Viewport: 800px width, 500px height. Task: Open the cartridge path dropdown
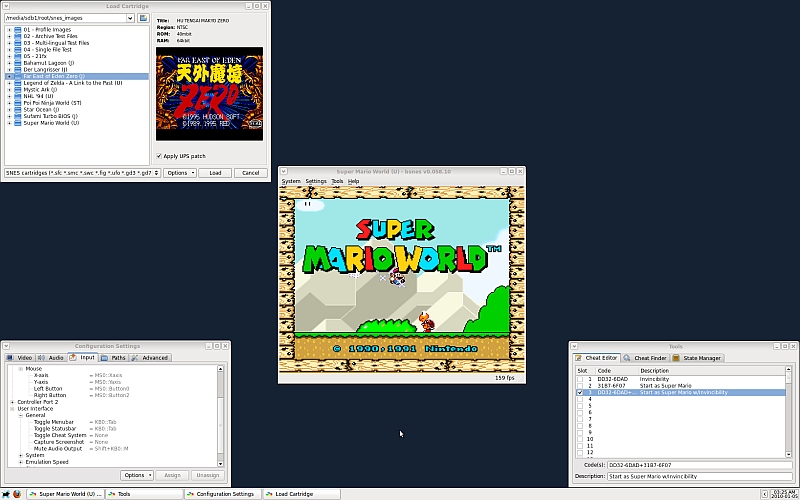coord(130,18)
